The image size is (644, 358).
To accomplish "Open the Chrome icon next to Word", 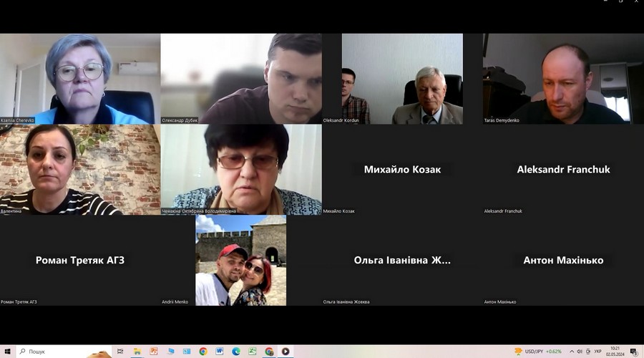I will pos(203,352).
